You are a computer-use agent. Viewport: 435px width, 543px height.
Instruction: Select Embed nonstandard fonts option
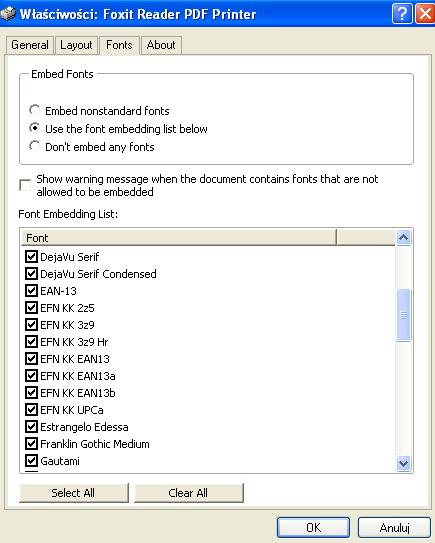point(34,110)
